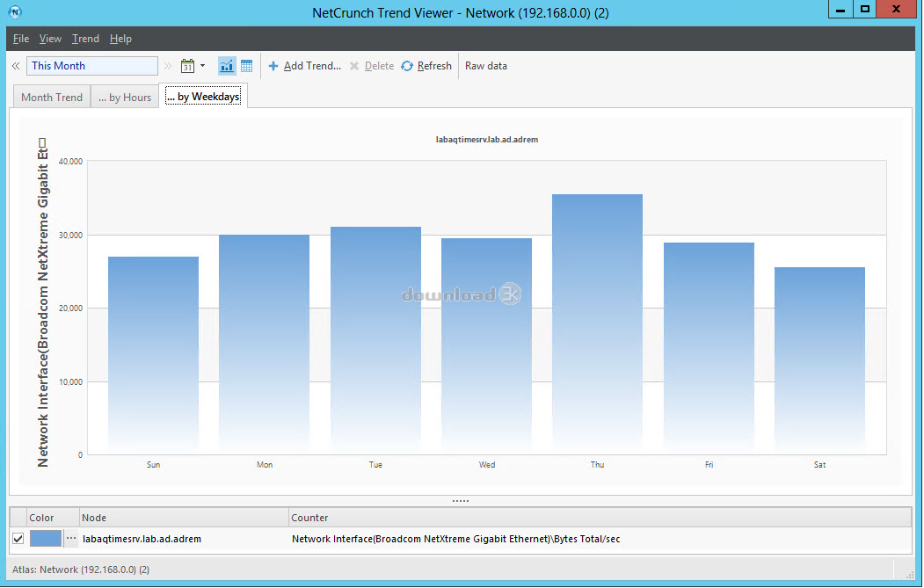The width and height of the screenshot is (924, 588).
Task: Open the File menu
Action: tap(21, 39)
